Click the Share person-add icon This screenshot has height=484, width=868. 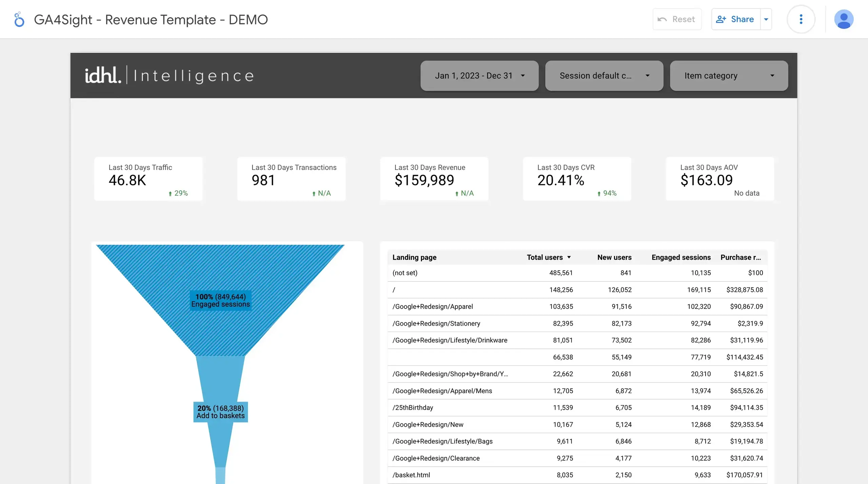722,19
